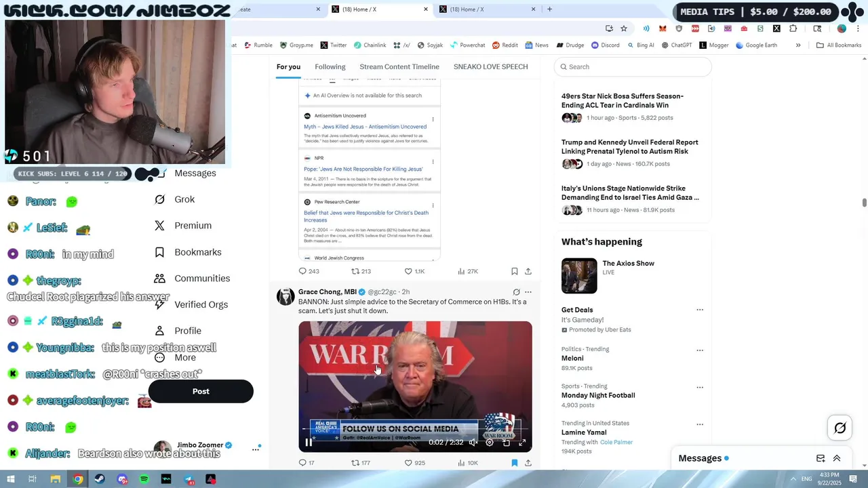The image size is (868, 488).
Task: Pause the War Room video
Action: pyautogui.click(x=309, y=443)
